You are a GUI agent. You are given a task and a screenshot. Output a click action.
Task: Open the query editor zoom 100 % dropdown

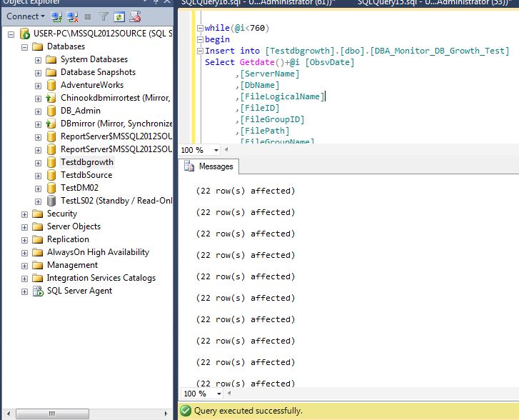tap(216, 150)
